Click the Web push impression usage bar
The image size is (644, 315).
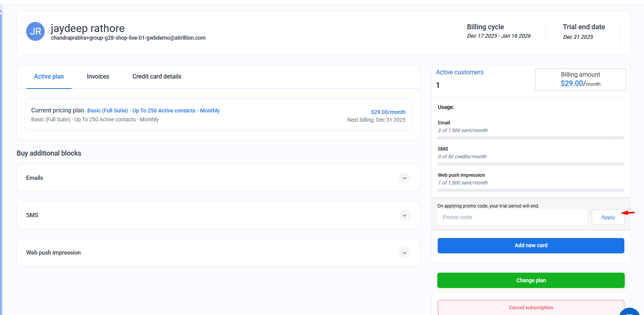click(531, 190)
